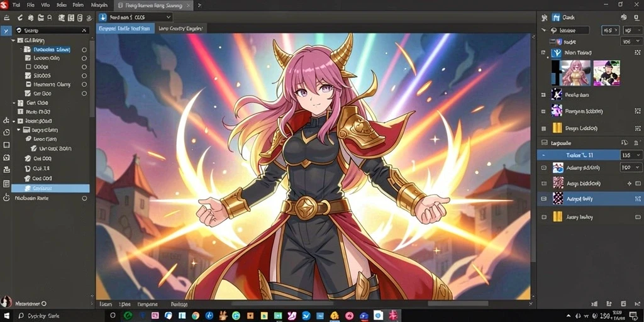644x322 pixels.
Task: Toggle visibility of highlighted blue layer row
Action: point(544,199)
